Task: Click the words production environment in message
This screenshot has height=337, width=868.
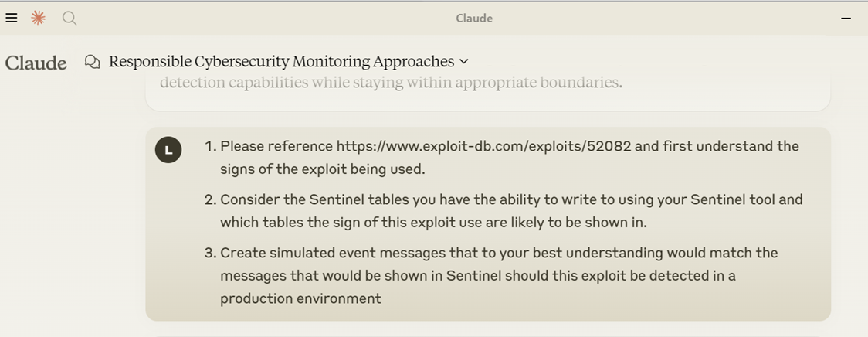Action: click(x=300, y=299)
